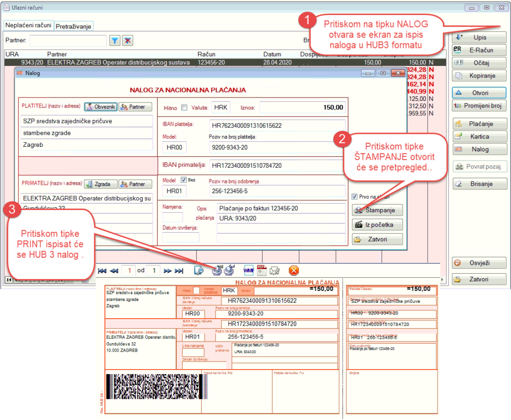Click the IBAN primatelja field

point(277,165)
